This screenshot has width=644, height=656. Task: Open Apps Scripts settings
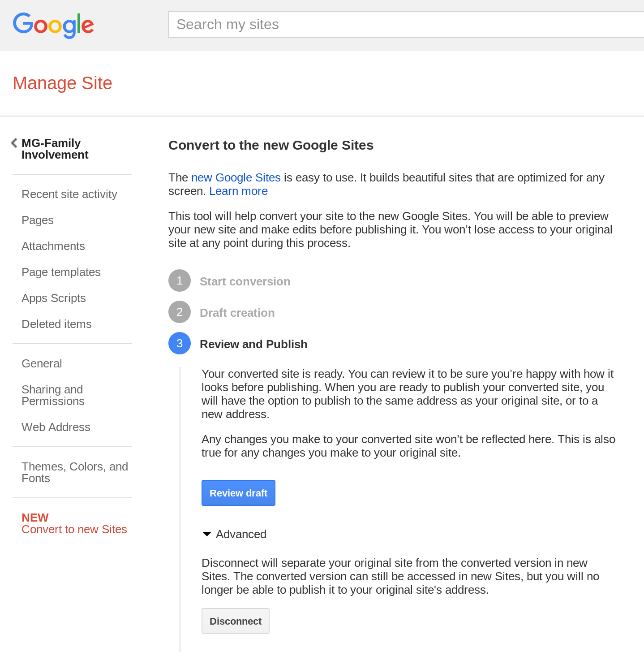[x=54, y=298]
